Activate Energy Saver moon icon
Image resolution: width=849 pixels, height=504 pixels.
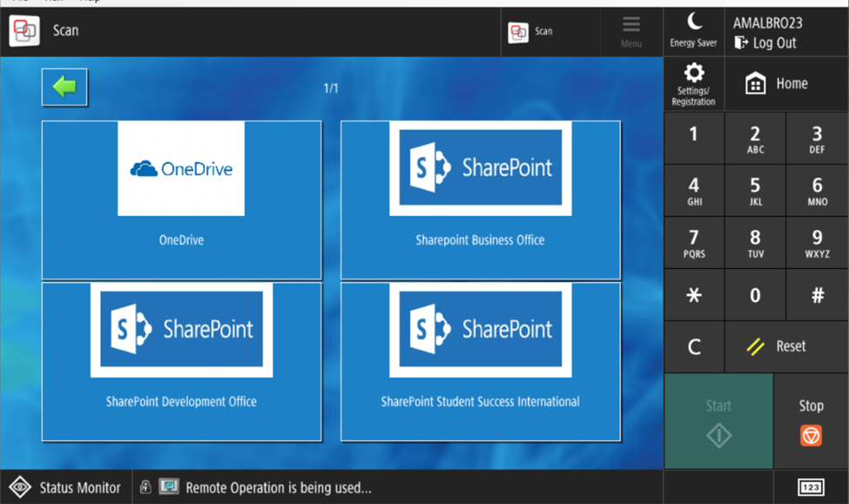point(694,31)
